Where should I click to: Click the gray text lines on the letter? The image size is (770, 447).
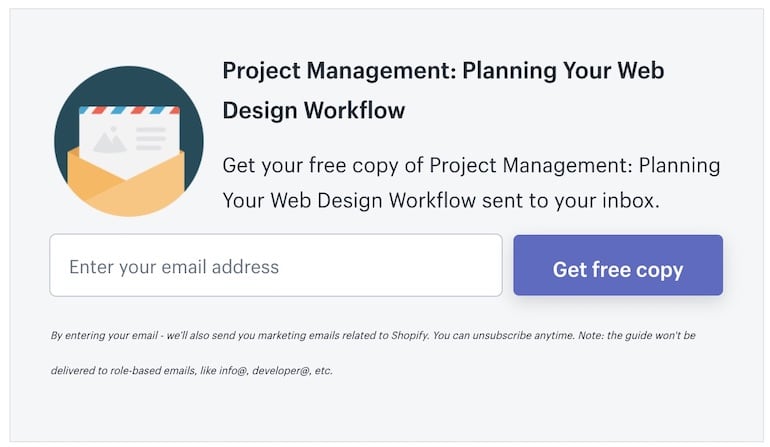coord(150,138)
